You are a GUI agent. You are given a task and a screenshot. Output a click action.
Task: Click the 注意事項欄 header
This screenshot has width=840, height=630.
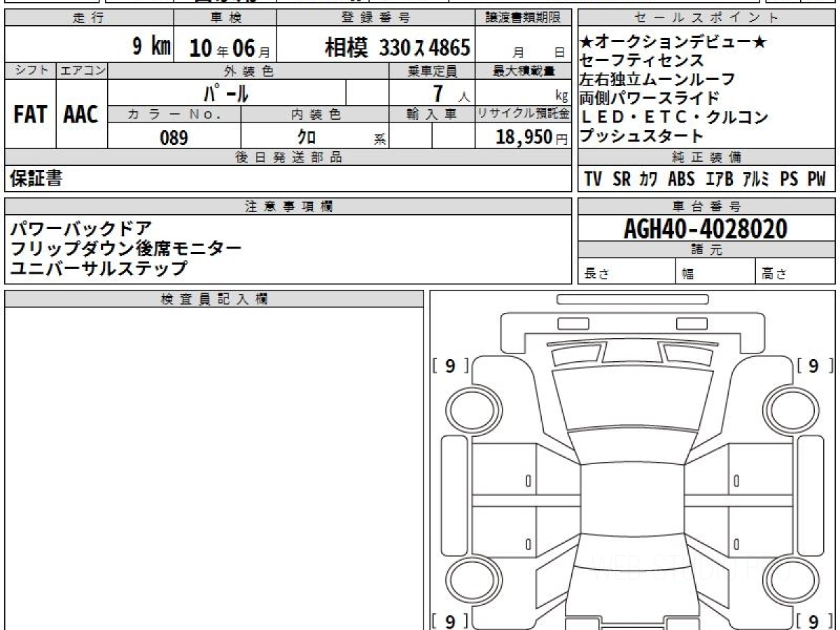tap(288, 206)
